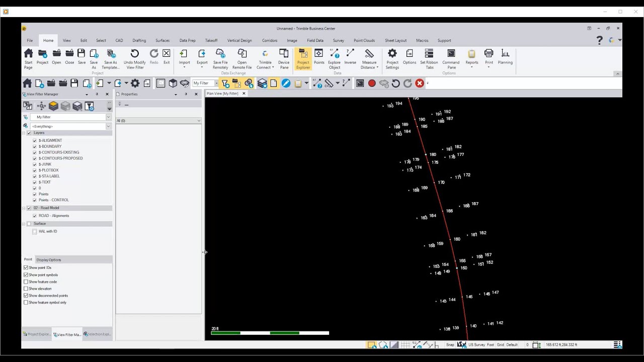644x362 pixels.
Task: Click the Exit ribbon icon
Action: pyautogui.click(x=167, y=56)
